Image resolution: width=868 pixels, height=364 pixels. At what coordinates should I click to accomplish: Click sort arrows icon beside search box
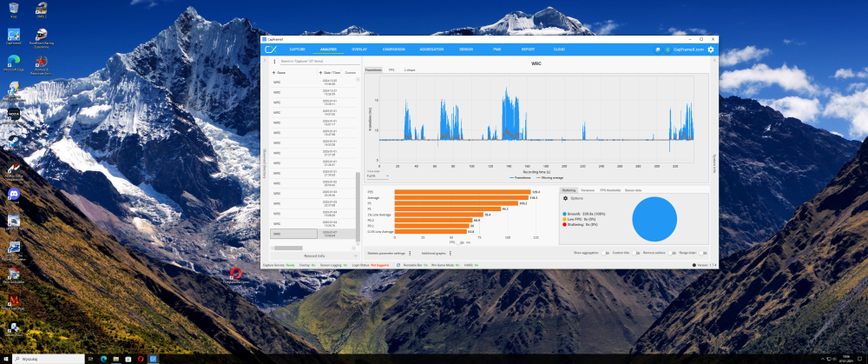point(274,61)
